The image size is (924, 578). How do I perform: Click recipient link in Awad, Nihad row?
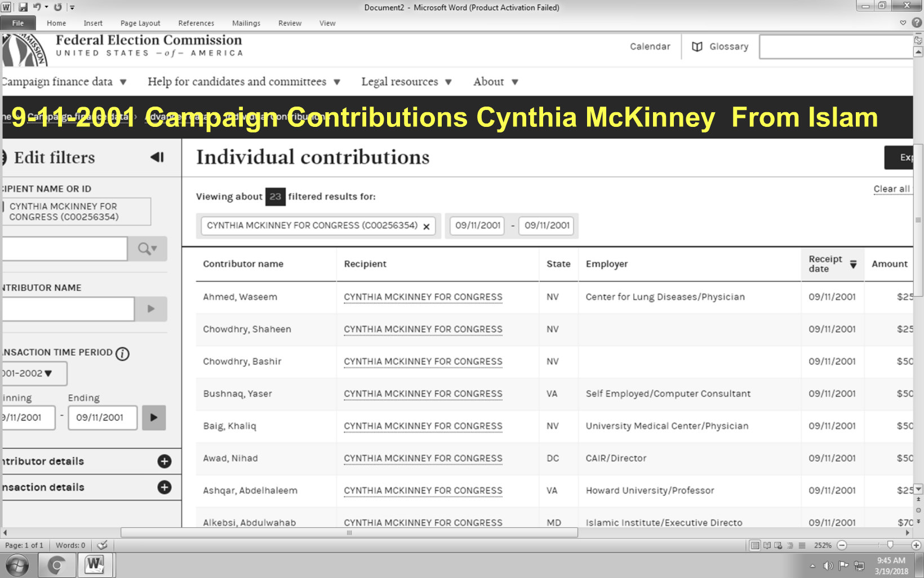(x=423, y=458)
